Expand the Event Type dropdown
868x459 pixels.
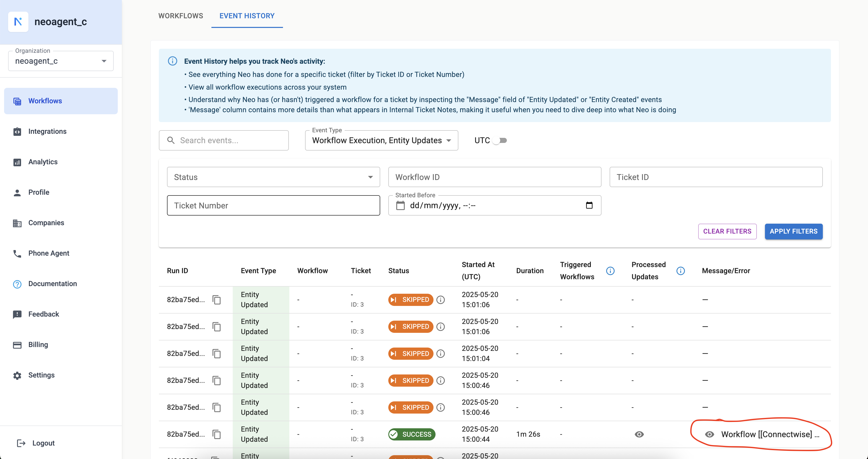[x=381, y=140]
